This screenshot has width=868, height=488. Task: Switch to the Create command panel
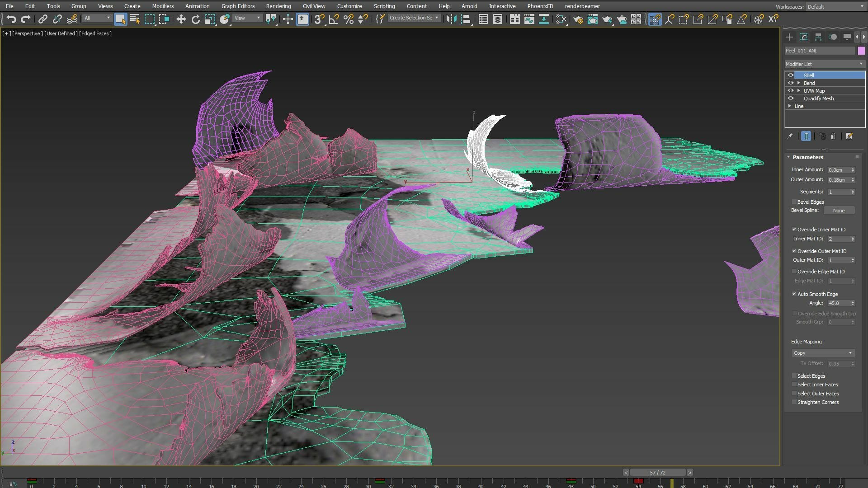789,37
